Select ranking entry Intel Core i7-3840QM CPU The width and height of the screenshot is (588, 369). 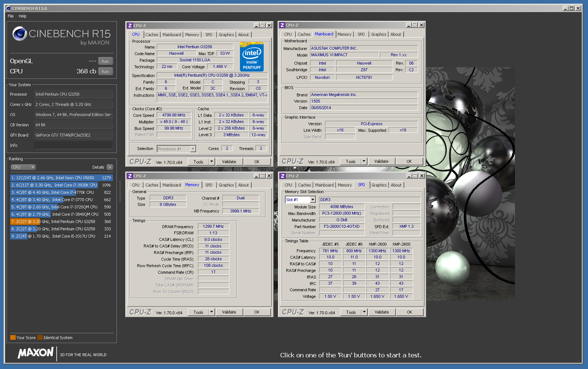61,214
